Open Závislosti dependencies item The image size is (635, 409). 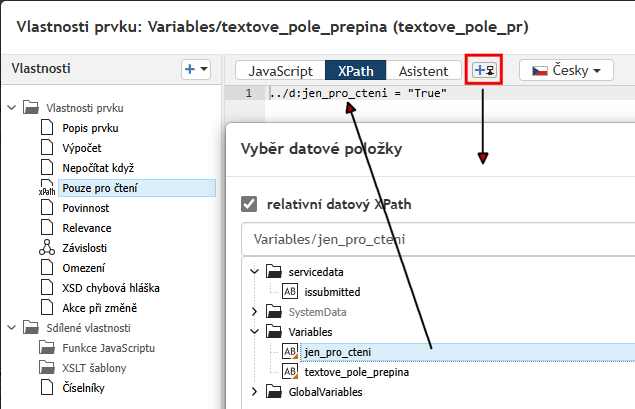click(x=85, y=248)
